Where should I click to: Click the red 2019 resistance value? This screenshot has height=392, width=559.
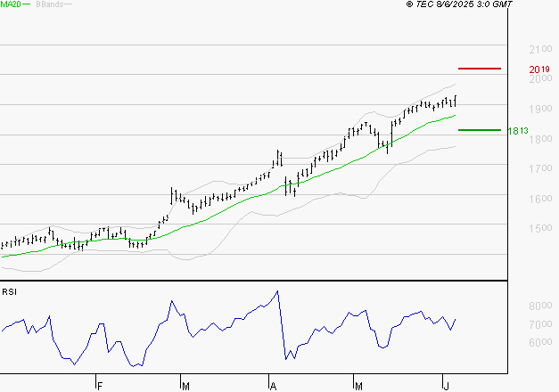539,69
